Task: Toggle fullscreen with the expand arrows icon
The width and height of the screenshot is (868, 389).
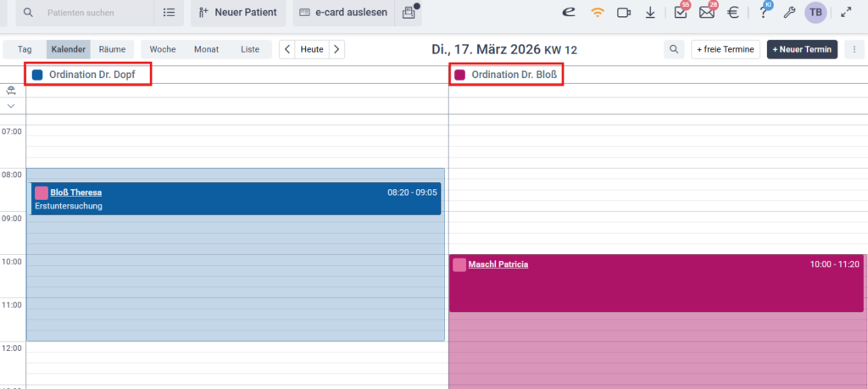Action: click(x=845, y=13)
